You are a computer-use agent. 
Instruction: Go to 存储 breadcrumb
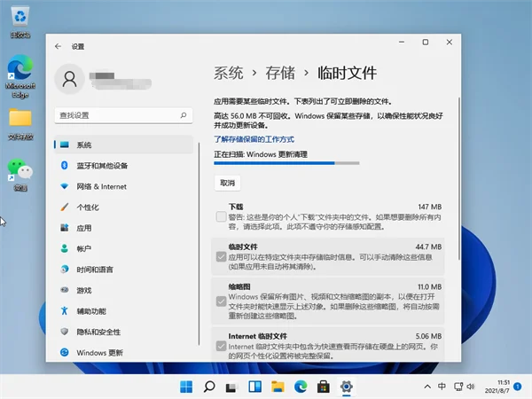coord(280,73)
